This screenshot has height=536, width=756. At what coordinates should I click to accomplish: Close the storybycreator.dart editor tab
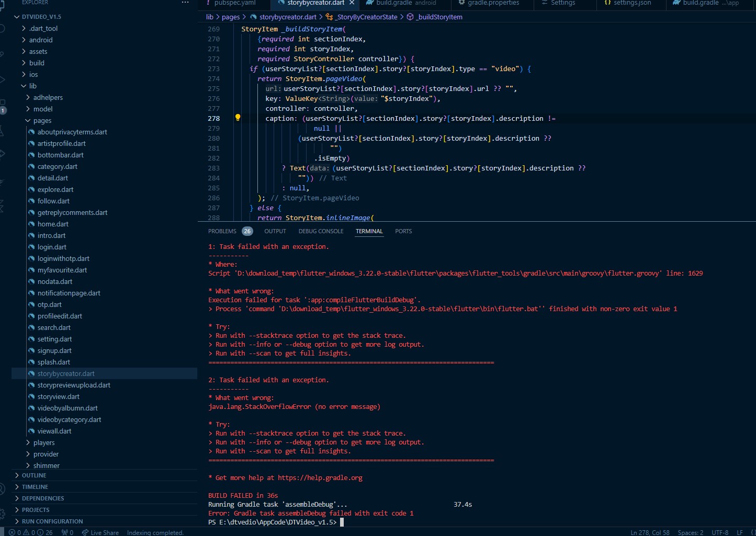pyautogui.click(x=352, y=3)
